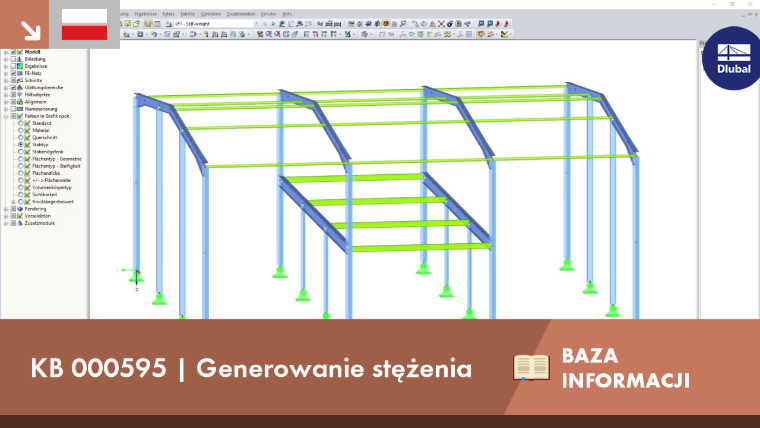Viewport: 760px width, 428px height.
Task: Click the red X icon in toolbar
Action: click(441, 24)
